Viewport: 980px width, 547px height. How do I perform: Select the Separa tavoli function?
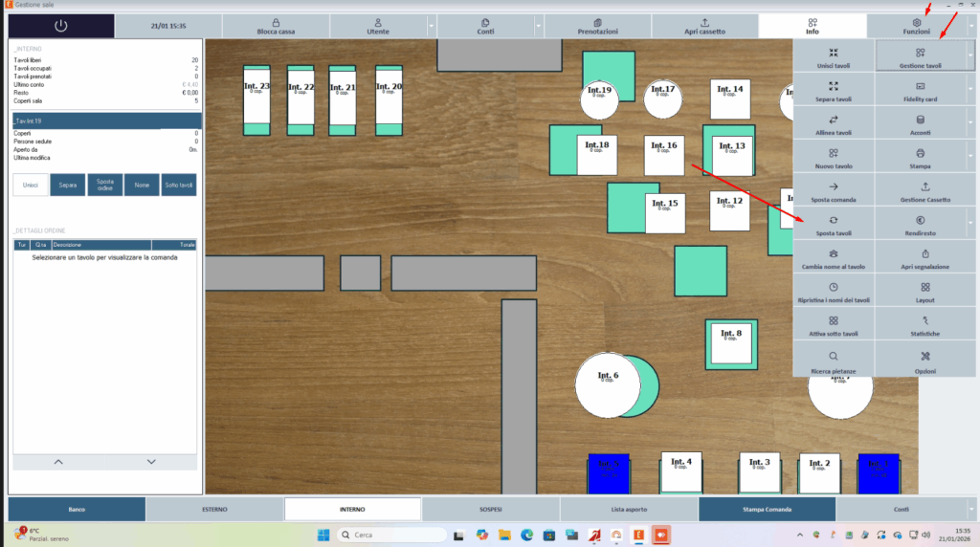point(834,90)
